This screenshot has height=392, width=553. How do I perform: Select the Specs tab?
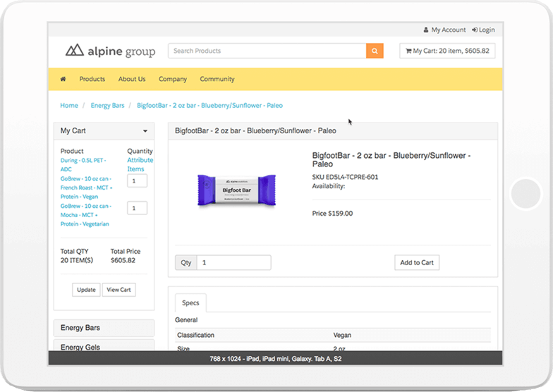tap(190, 303)
